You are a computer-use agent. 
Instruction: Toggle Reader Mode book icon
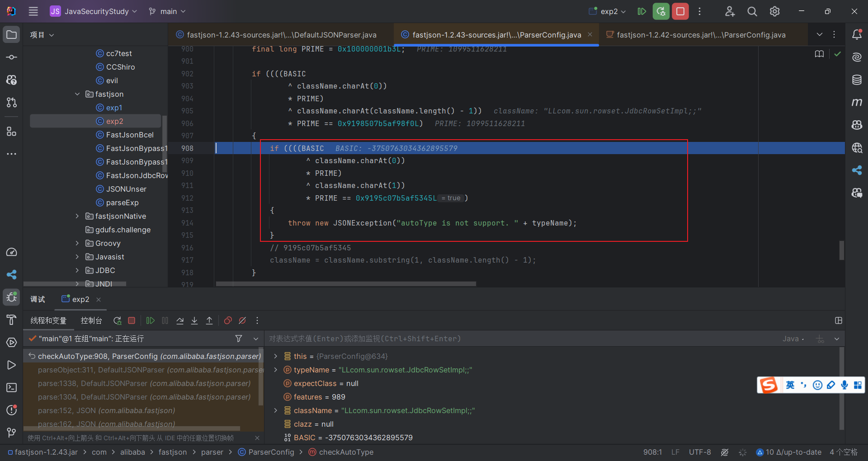tap(819, 54)
